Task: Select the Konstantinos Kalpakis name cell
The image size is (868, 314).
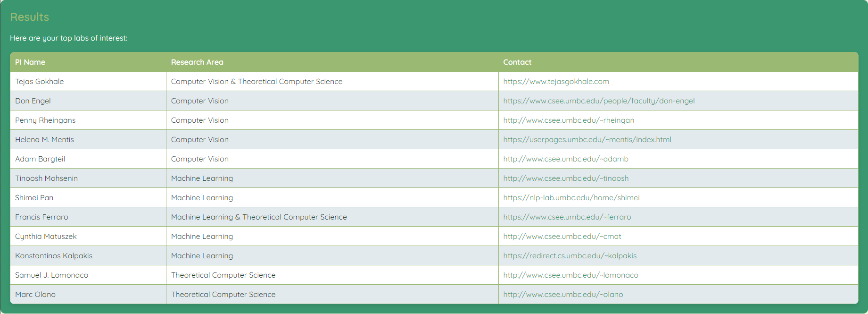Action: click(88, 255)
